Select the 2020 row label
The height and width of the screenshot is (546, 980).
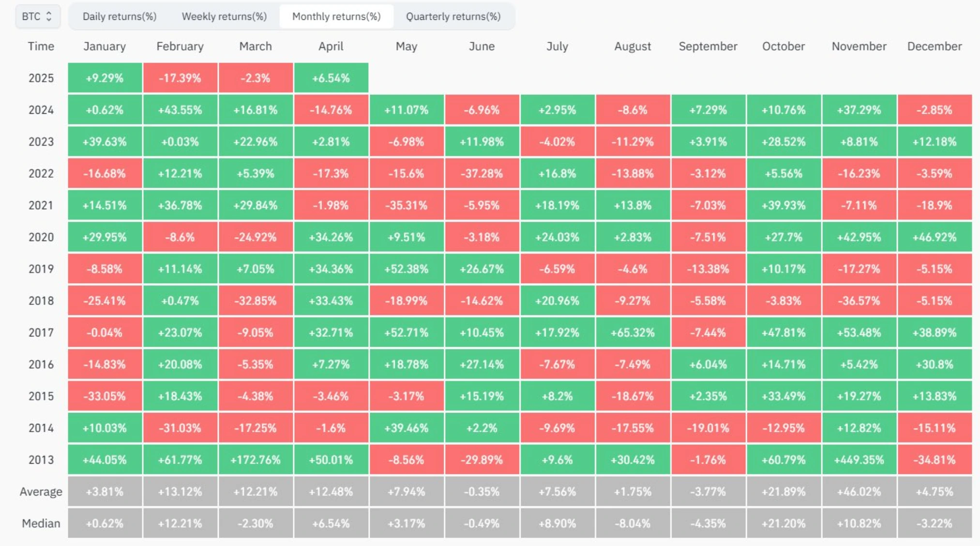click(40, 237)
